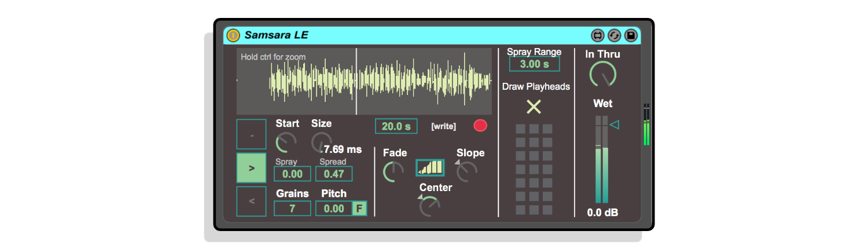Click the [write] label

(x=443, y=126)
